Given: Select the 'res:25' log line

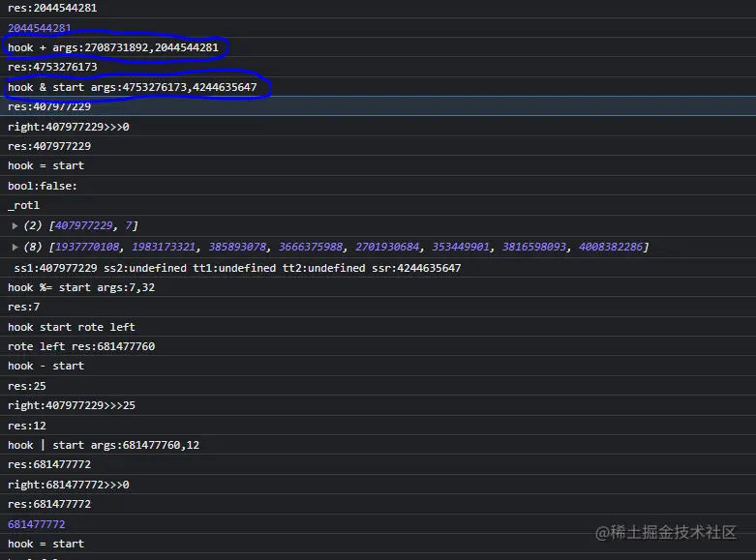Looking at the screenshot, I should (x=26, y=386).
